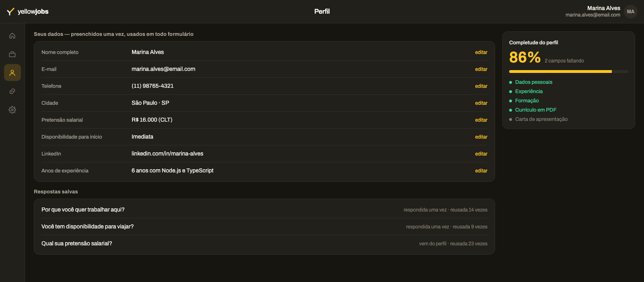The height and width of the screenshot is (282, 644).
Task: Open the briefcase jobs icon
Action: tap(12, 54)
